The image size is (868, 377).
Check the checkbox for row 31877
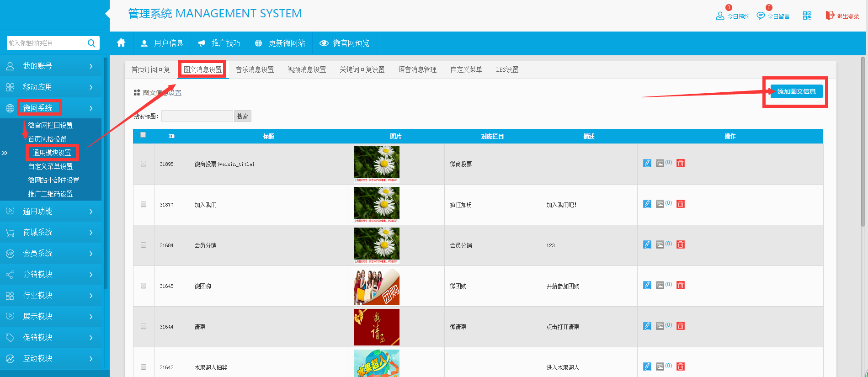144,204
